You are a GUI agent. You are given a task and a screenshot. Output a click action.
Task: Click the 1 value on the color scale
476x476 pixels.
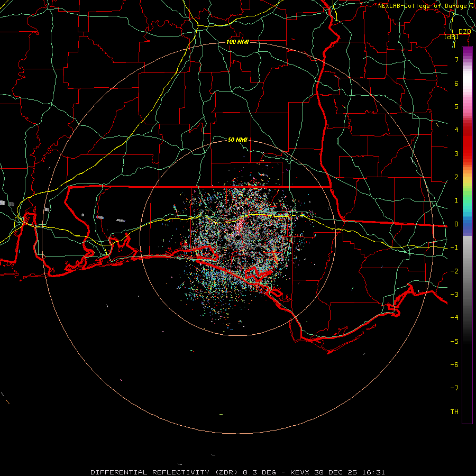456,200
